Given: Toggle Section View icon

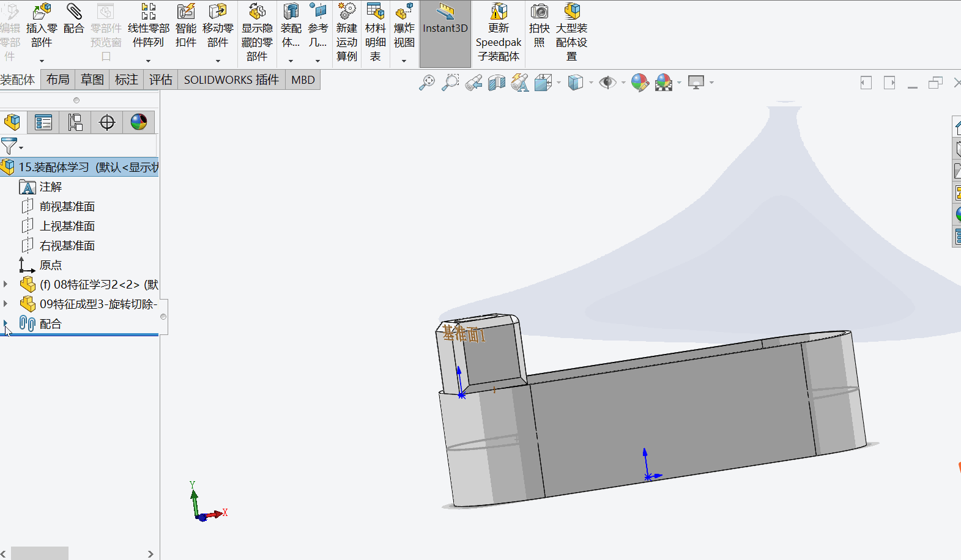Looking at the screenshot, I should (x=497, y=82).
